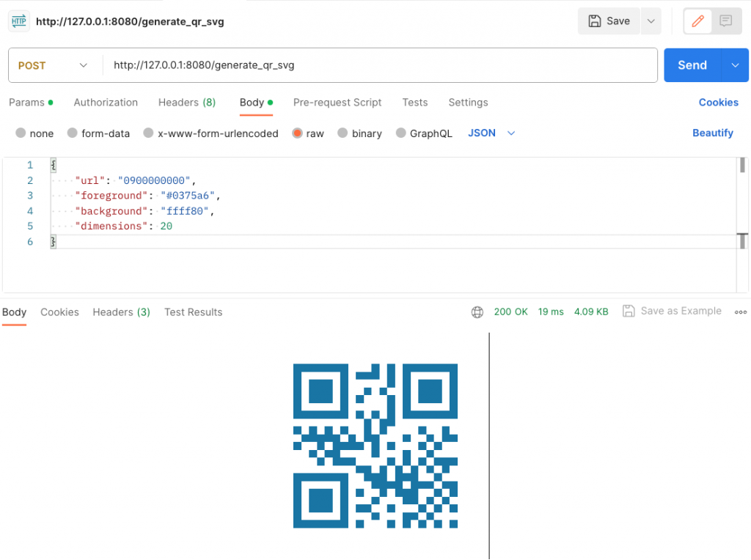Click the "dimensions" key in JSON body
The height and width of the screenshot is (560, 751).
(111, 226)
